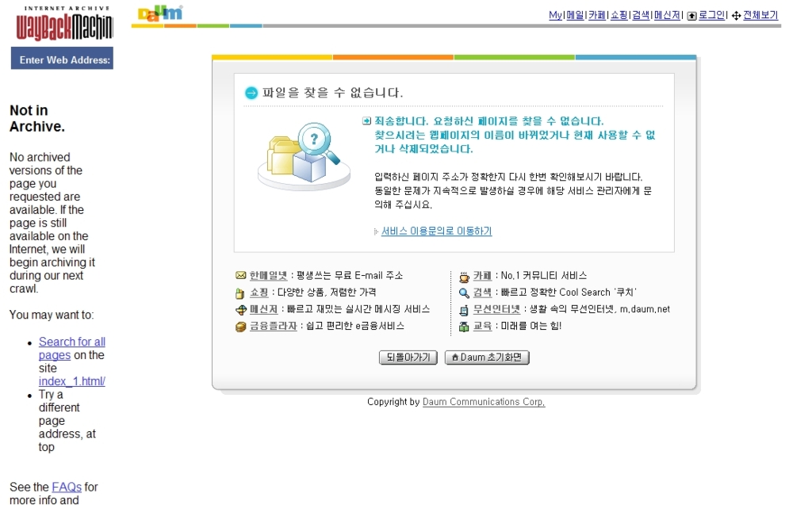Click the coin icon next to 금융플라자
Screen dimensions: 812x505
coord(240,327)
